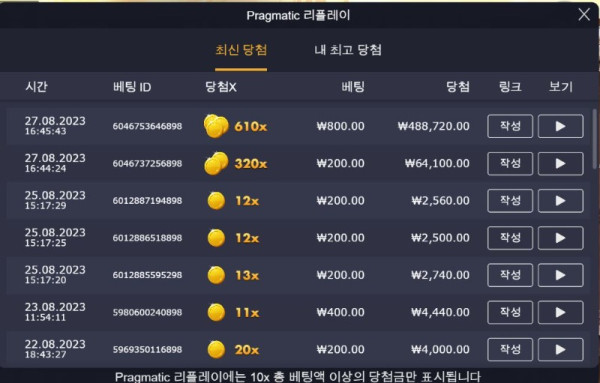Close the Pragmatic 리플레이 dialog
The image size is (600, 383).
[584, 15]
